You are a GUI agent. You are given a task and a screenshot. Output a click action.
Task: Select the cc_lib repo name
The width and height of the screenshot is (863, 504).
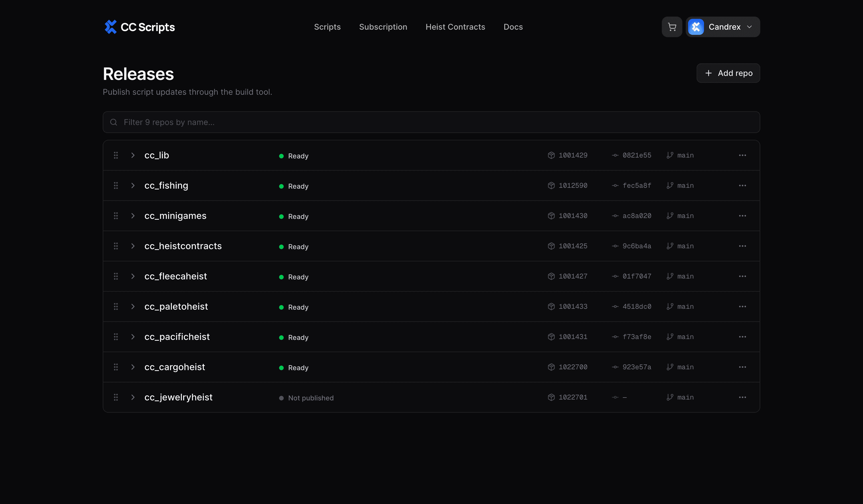pyautogui.click(x=156, y=155)
